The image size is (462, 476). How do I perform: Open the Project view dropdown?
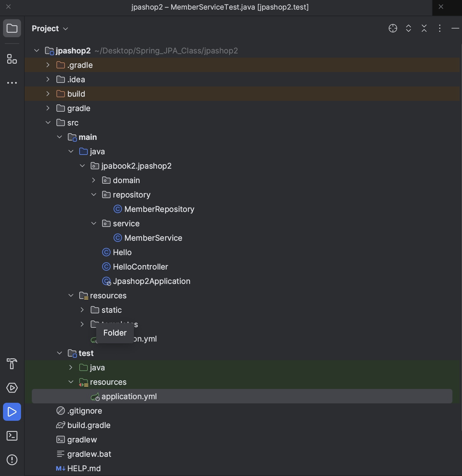[50, 29]
